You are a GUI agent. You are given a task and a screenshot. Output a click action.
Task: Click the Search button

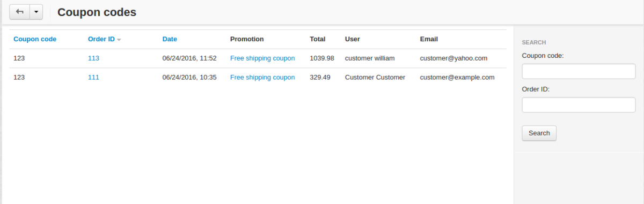(x=539, y=133)
